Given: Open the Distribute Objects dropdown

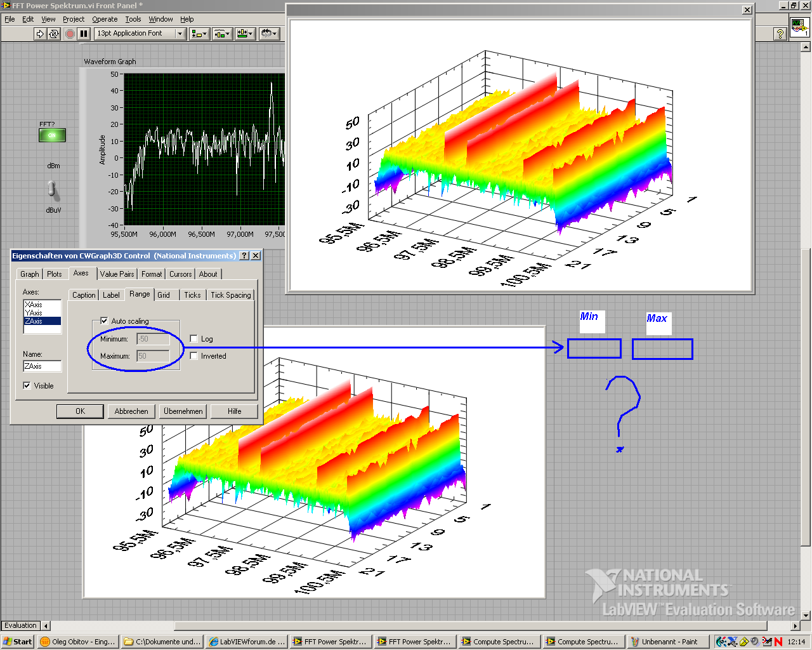Looking at the screenshot, I should [x=222, y=34].
